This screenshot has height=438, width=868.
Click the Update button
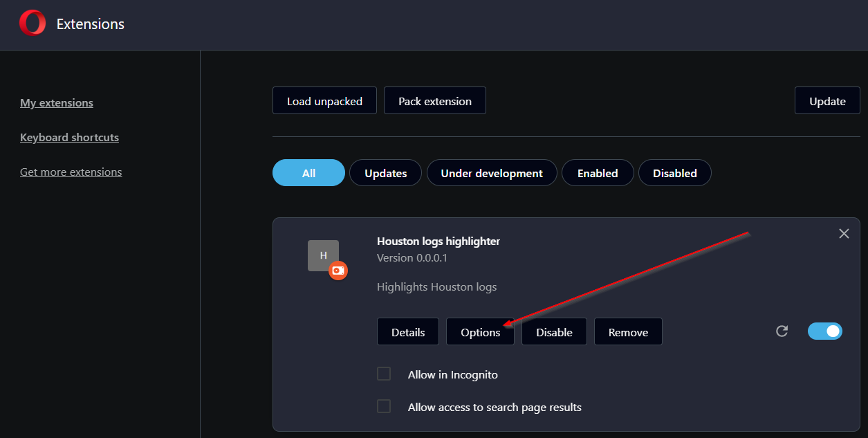pos(827,101)
